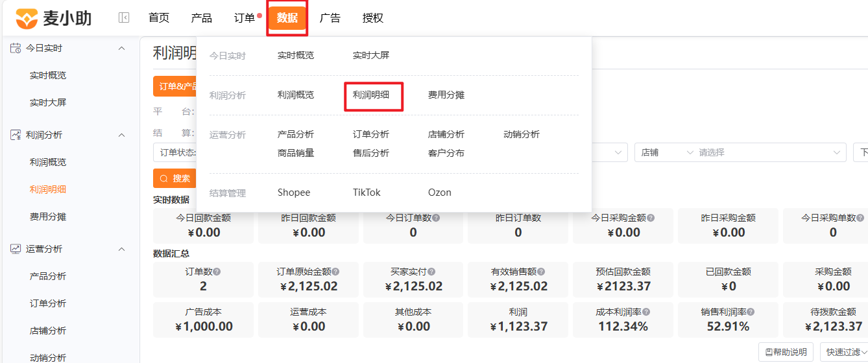Open the 订单 top menu
The height and width of the screenshot is (363, 868).
[x=245, y=18]
